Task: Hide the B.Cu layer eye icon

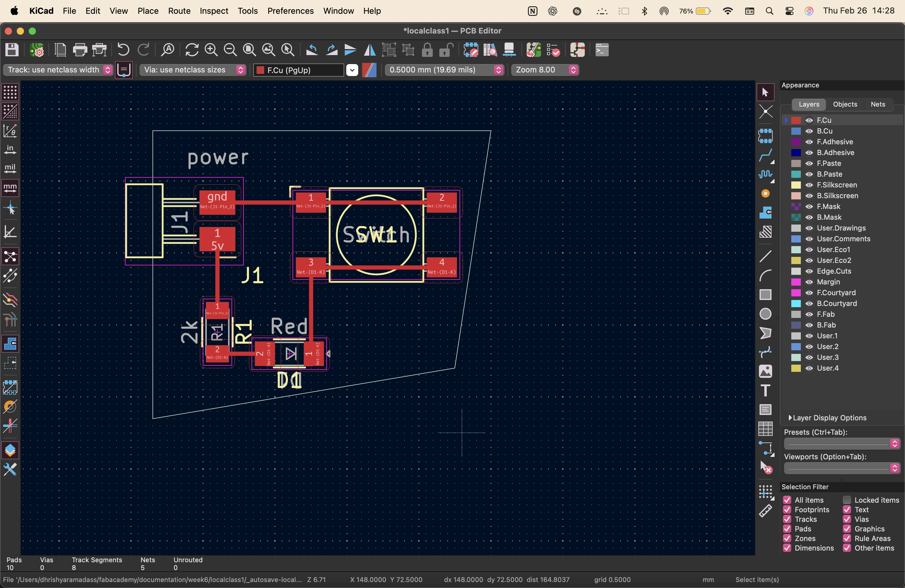Action: point(809,131)
